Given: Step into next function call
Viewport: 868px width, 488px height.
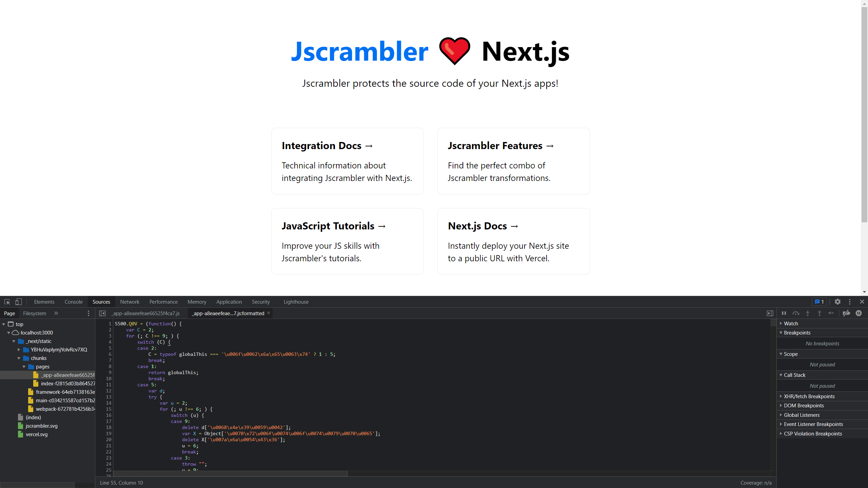Looking at the screenshot, I should [808, 313].
